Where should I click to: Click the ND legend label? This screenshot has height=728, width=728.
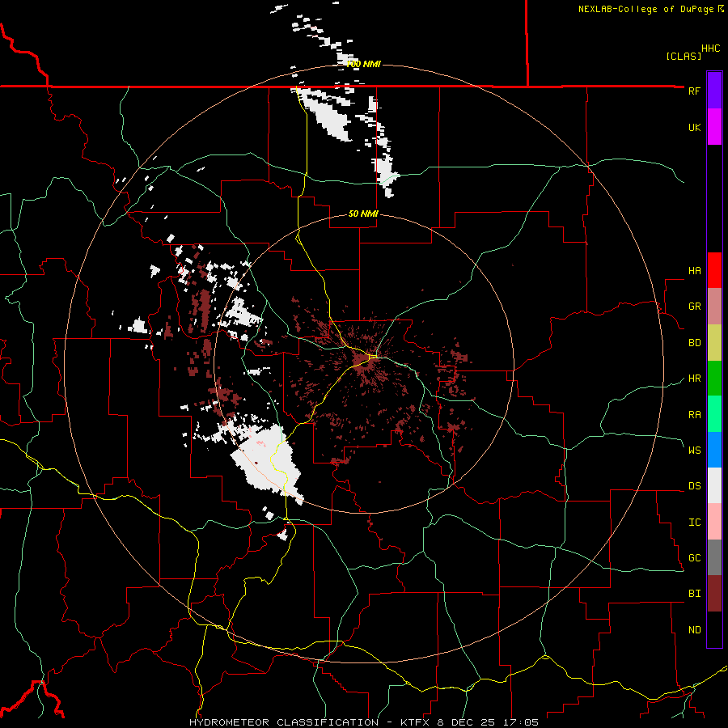tap(694, 630)
